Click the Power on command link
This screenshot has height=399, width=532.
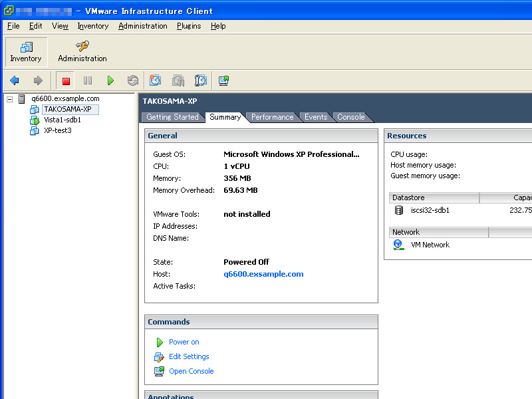click(184, 342)
